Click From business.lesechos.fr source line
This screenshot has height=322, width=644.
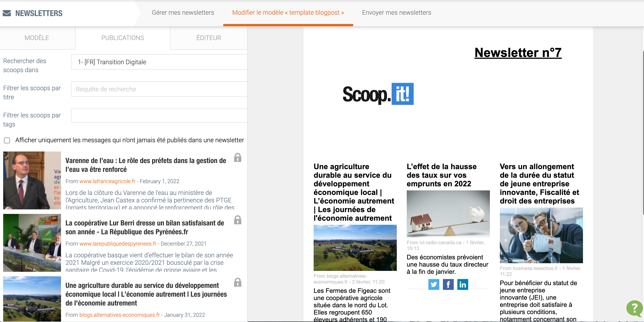coord(541,271)
